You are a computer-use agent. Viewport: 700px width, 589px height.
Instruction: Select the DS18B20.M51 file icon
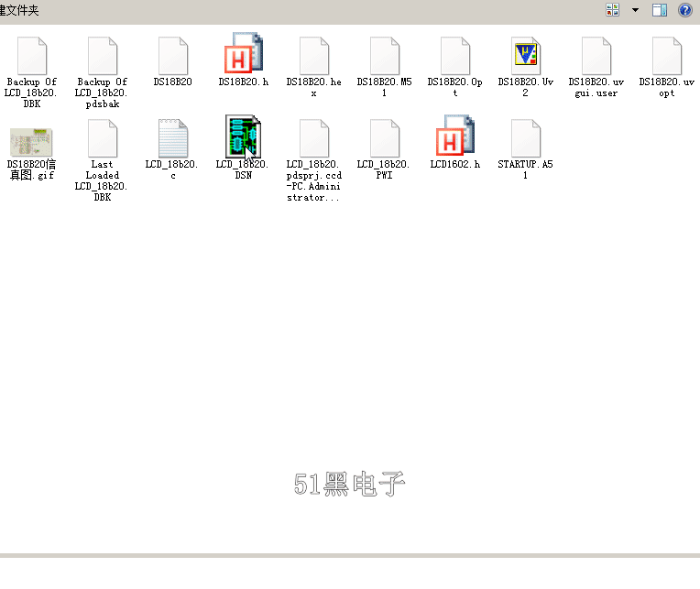[385, 56]
